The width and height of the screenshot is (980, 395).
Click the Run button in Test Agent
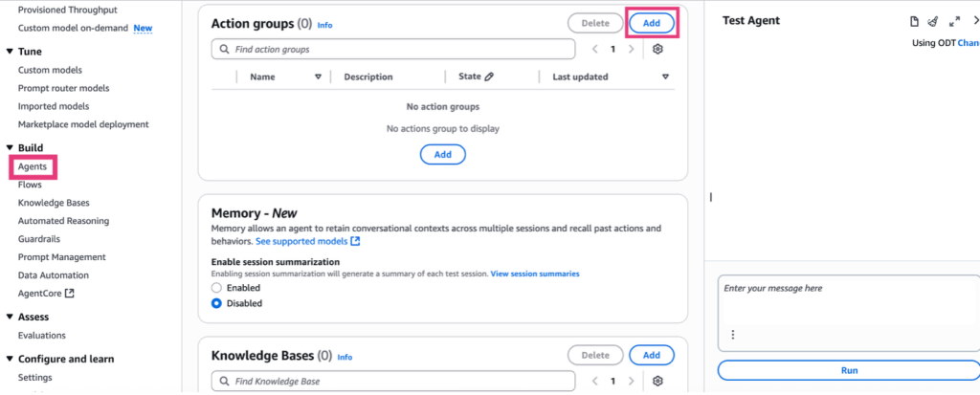pyautogui.click(x=849, y=370)
